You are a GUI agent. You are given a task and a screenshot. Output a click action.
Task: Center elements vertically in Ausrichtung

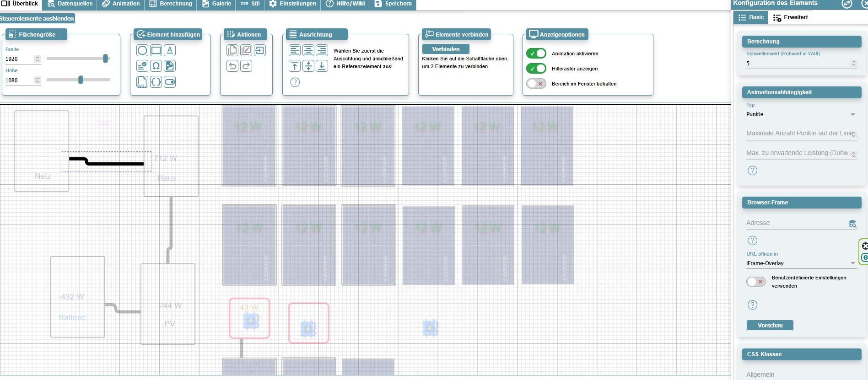[x=308, y=66]
